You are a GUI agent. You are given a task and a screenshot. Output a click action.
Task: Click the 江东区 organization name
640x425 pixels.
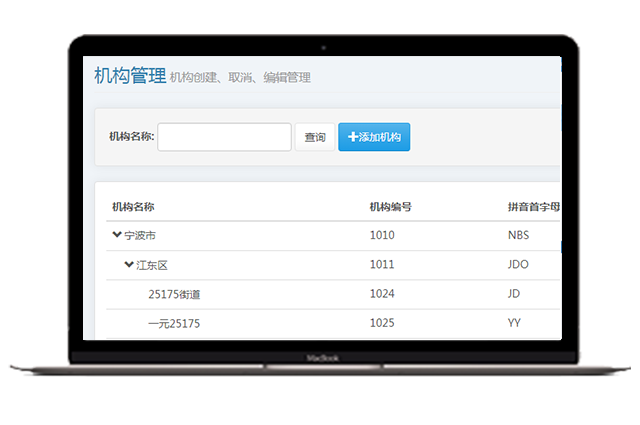[x=152, y=265]
